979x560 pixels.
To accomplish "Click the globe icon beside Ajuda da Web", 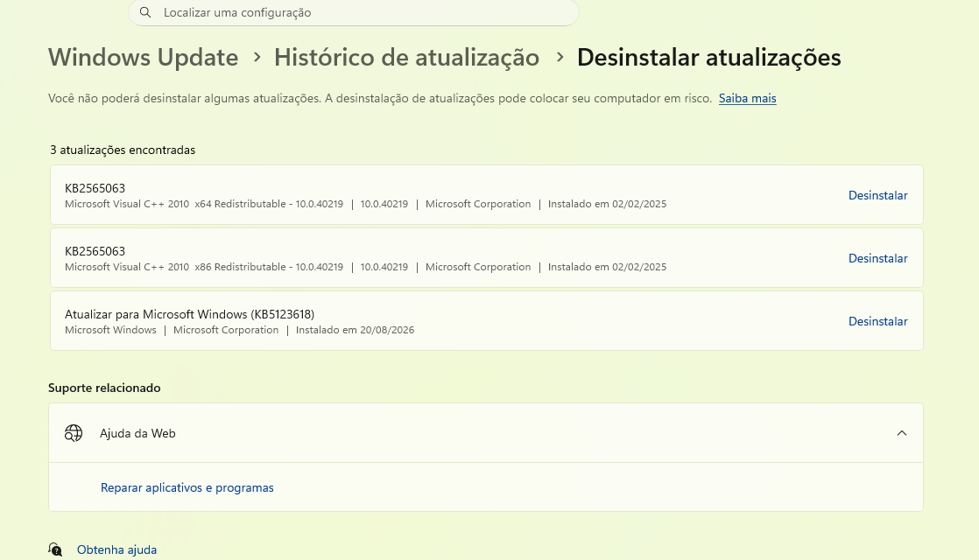I will pyautogui.click(x=74, y=433).
